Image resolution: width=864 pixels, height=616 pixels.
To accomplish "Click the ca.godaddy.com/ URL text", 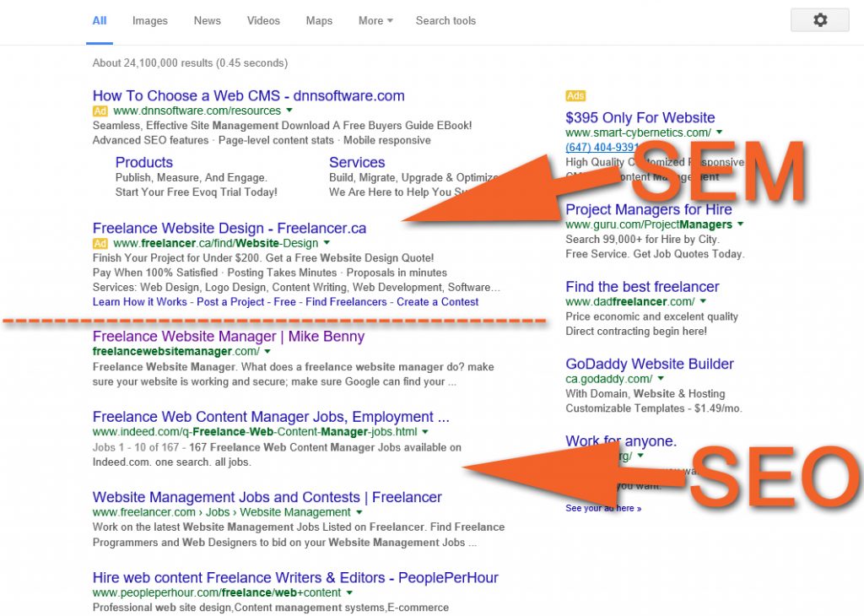I will point(609,379).
